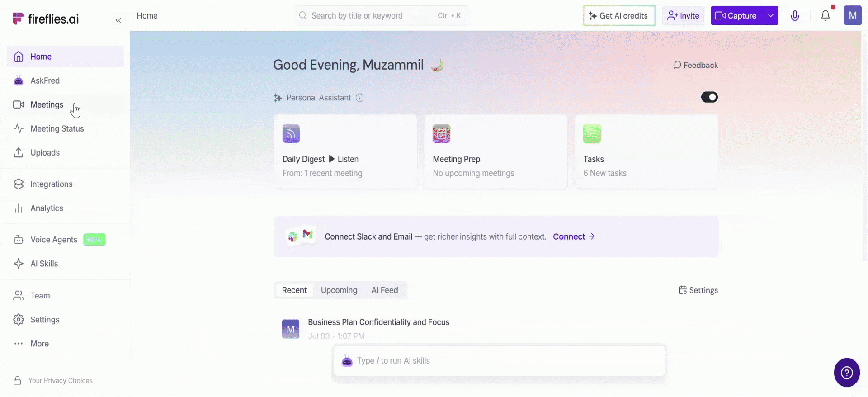Open Business Plan Confidentiality and Focus meeting
Viewport: 868px width, 397px height.
379,322
